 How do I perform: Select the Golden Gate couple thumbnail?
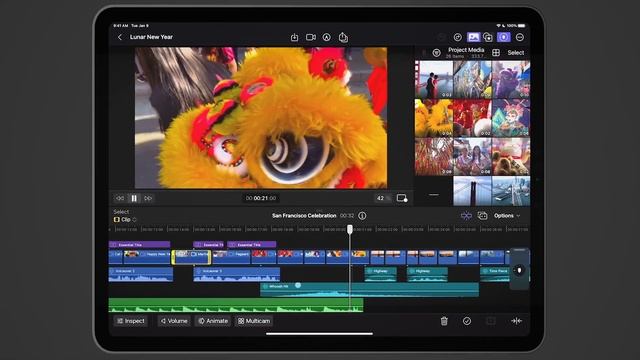click(x=433, y=80)
